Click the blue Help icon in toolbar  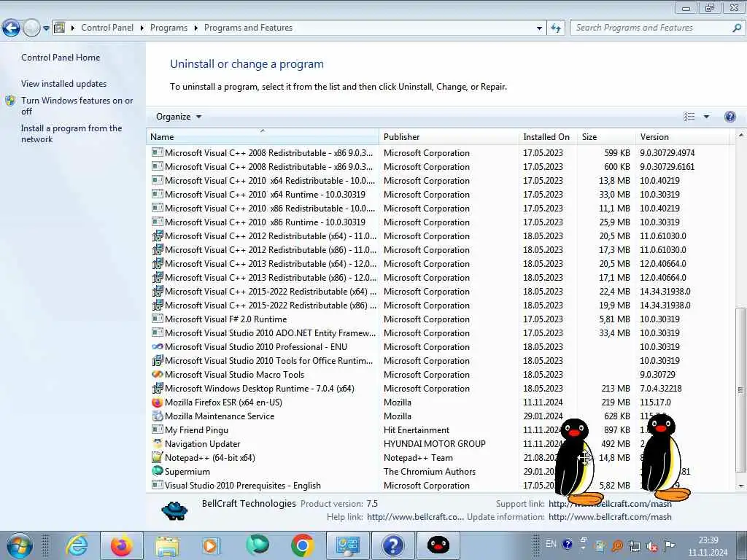(729, 117)
